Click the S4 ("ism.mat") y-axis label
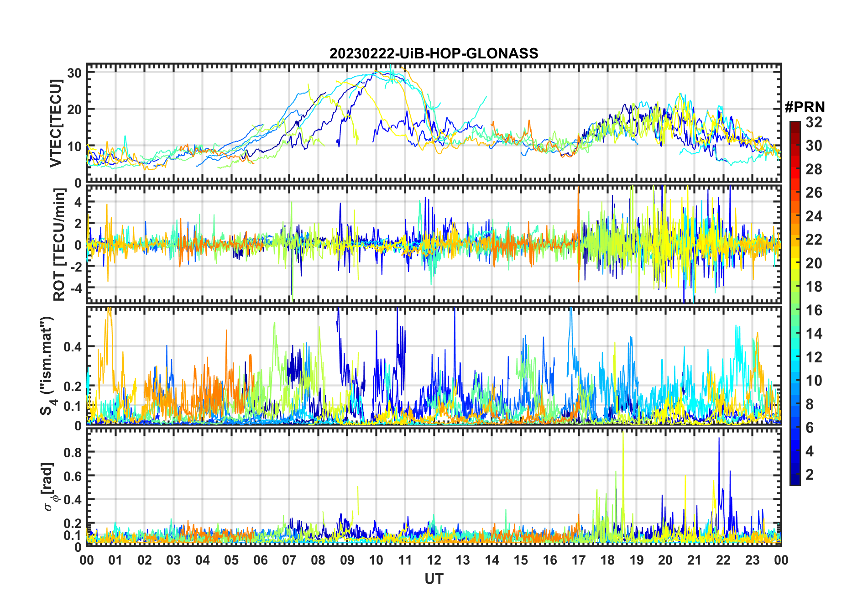Image resolution: width=868 pixels, height=607 pixels. [x=47, y=366]
